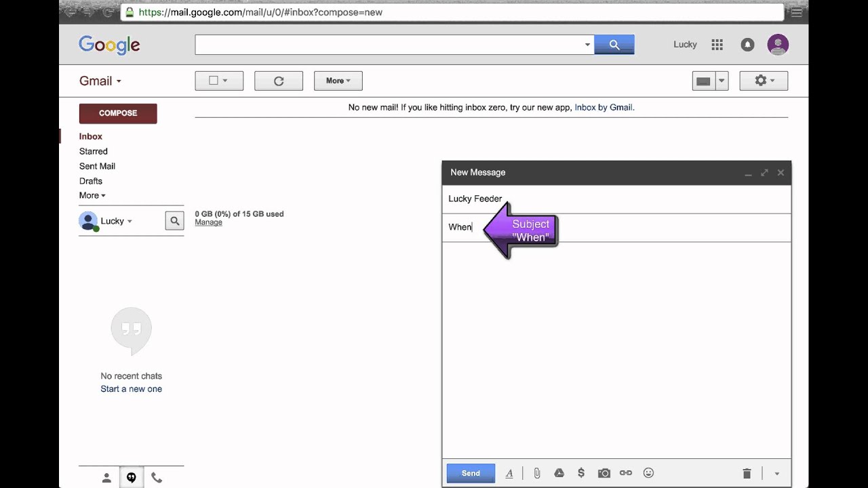Open the Drafts folder
Image resolution: width=868 pixels, height=488 pixels.
tap(91, 181)
